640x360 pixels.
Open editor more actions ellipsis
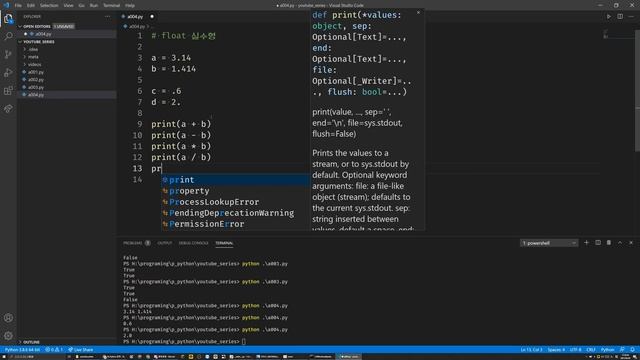click(x=631, y=17)
